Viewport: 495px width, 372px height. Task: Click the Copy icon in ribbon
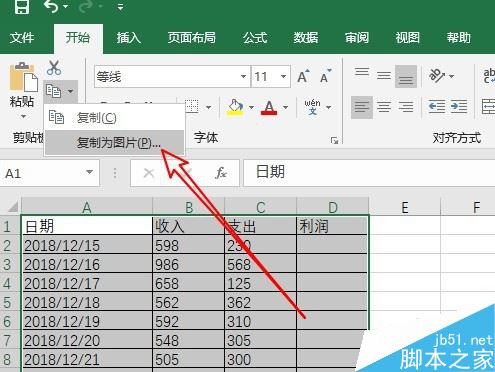point(53,91)
